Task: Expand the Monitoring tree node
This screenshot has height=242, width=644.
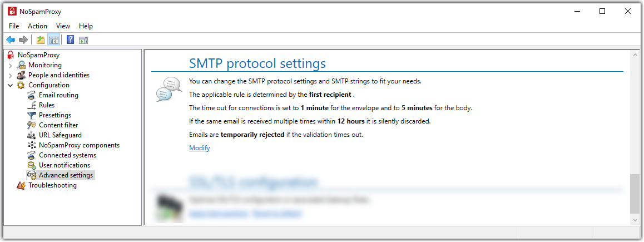Action: [x=10, y=65]
